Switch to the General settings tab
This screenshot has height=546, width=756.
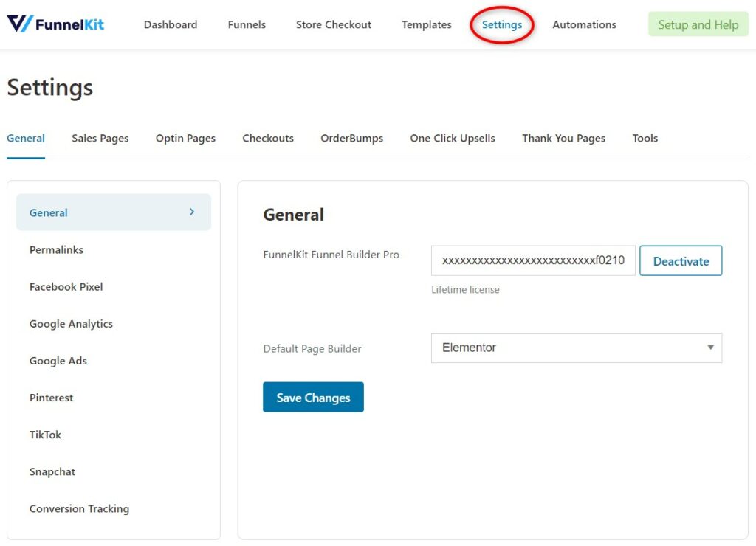click(26, 138)
